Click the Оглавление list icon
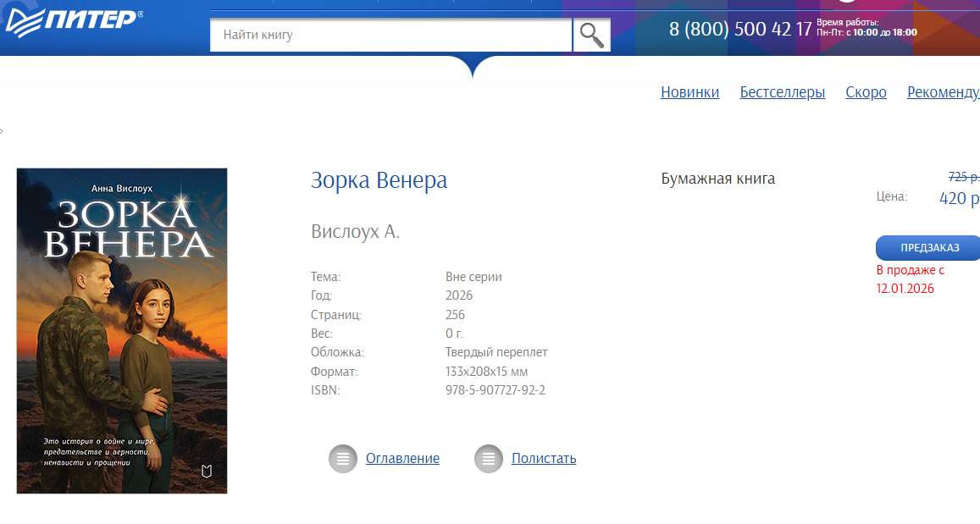The height and width of the screenshot is (524, 980). coord(342,459)
